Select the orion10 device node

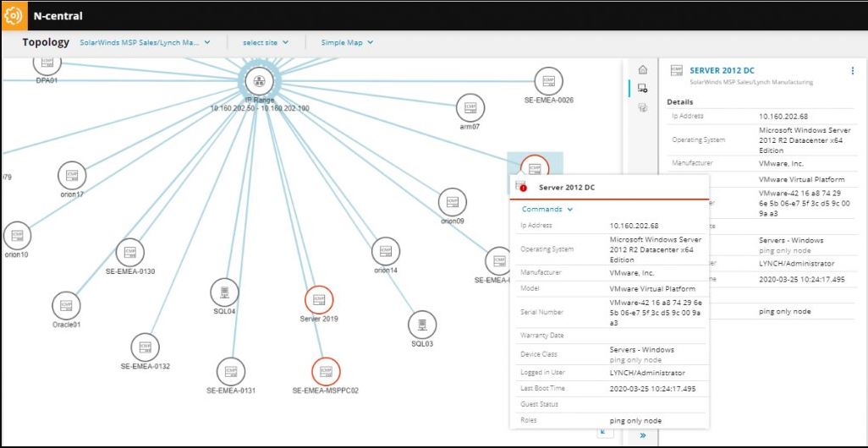[x=17, y=236]
